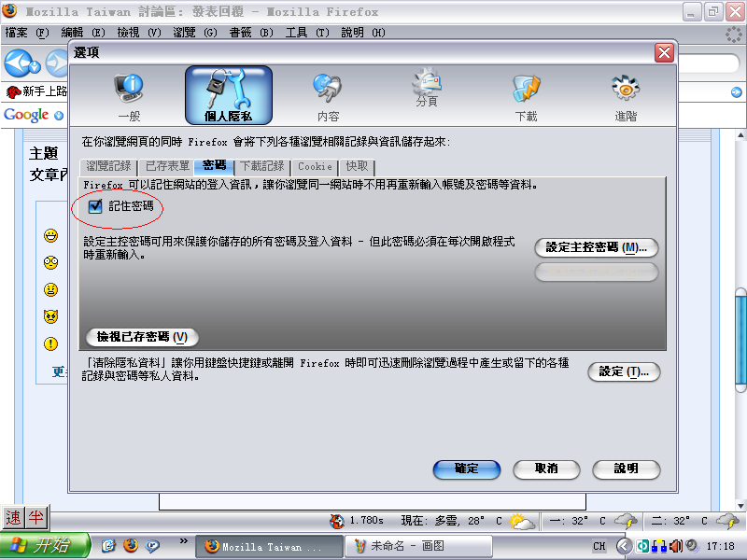Open the 書籤 (B) menu

[251, 33]
